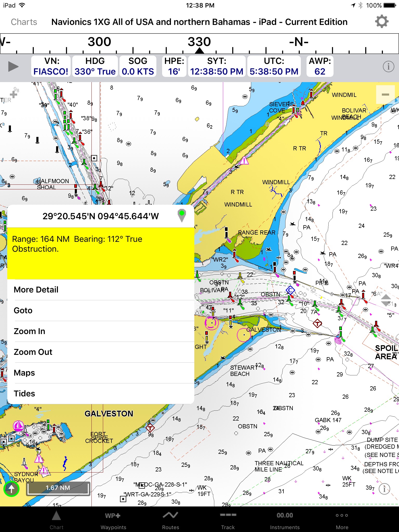
Task: Tap the magenta caution triangle near R TR
Action: [x=244, y=160]
